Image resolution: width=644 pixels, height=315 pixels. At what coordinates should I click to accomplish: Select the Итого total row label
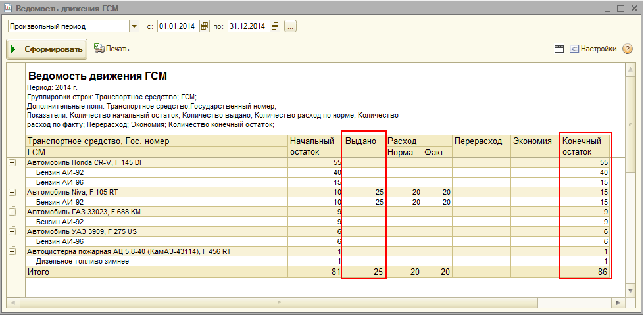(x=38, y=272)
